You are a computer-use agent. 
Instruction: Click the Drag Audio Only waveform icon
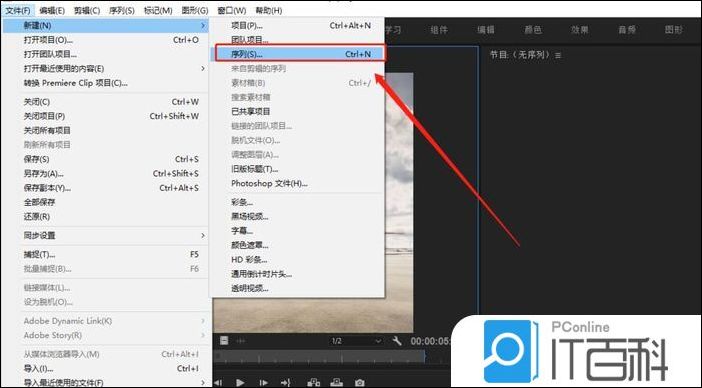[x=241, y=341]
